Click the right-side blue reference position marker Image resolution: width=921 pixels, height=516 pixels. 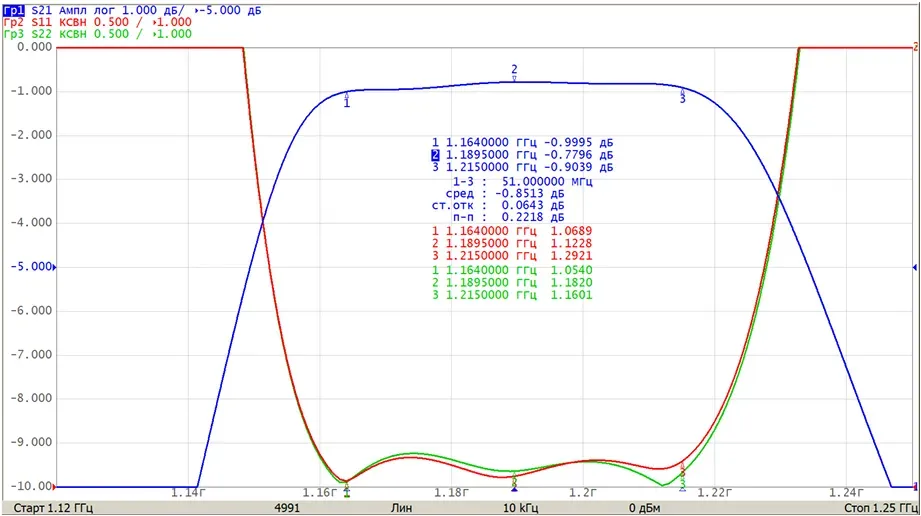click(x=915, y=267)
